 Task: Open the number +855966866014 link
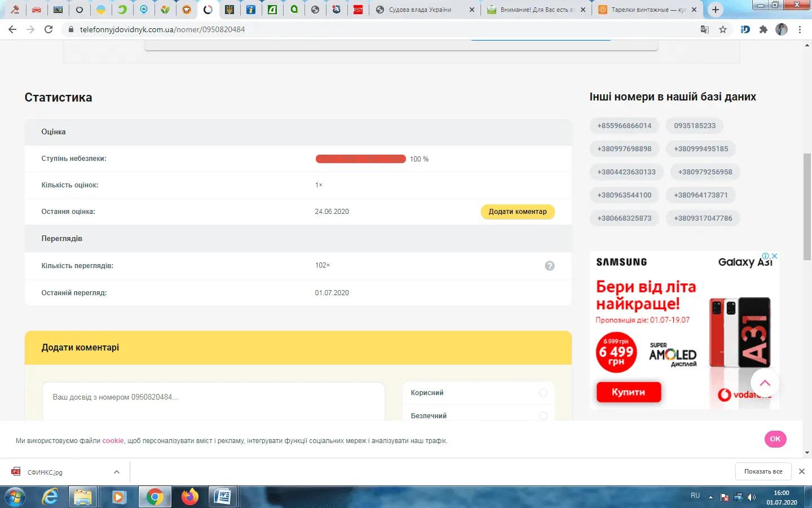pos(624,125)
